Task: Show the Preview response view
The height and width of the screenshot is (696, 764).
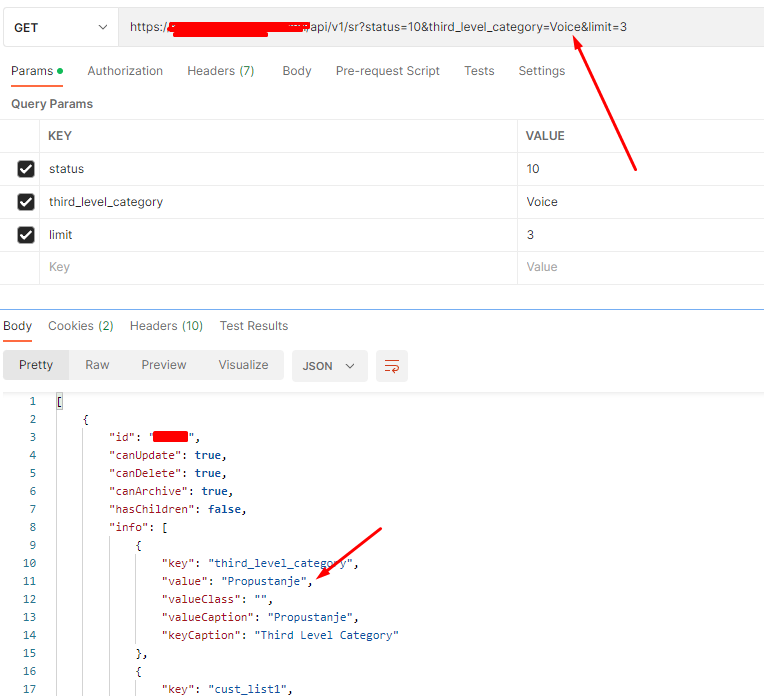Action: [x=164, y=365]
